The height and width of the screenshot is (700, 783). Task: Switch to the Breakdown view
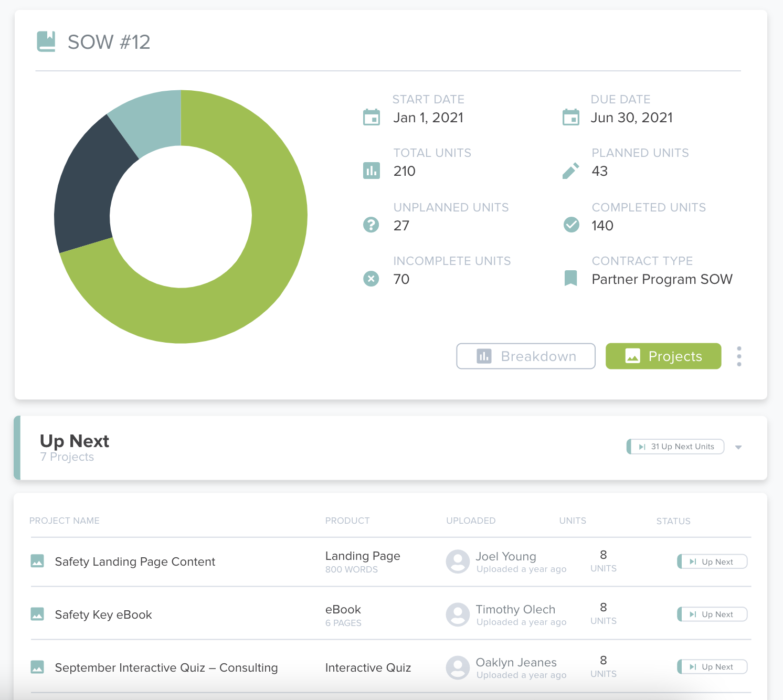tap(525, 356)
